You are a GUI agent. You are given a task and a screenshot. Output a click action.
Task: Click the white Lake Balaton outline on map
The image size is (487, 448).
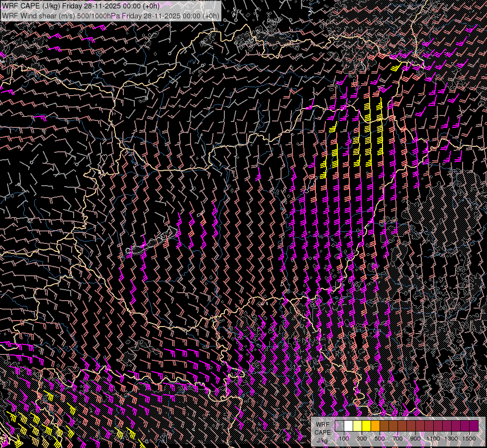pos(152,243)
